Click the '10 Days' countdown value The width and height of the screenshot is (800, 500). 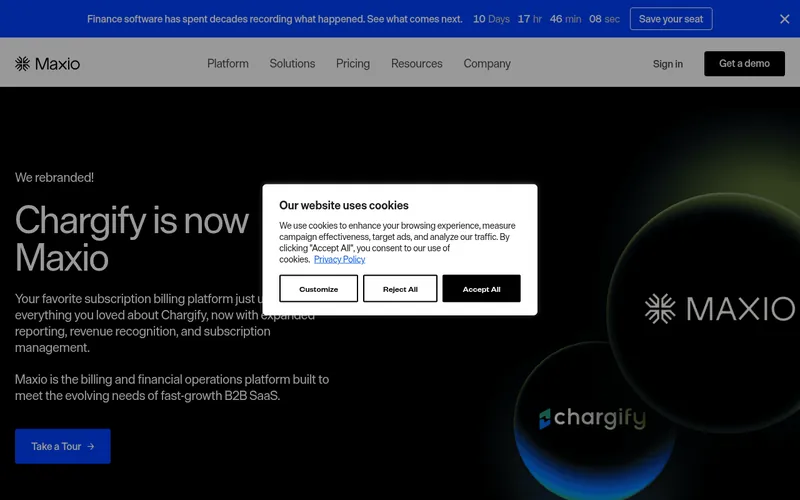pos(491,19)
